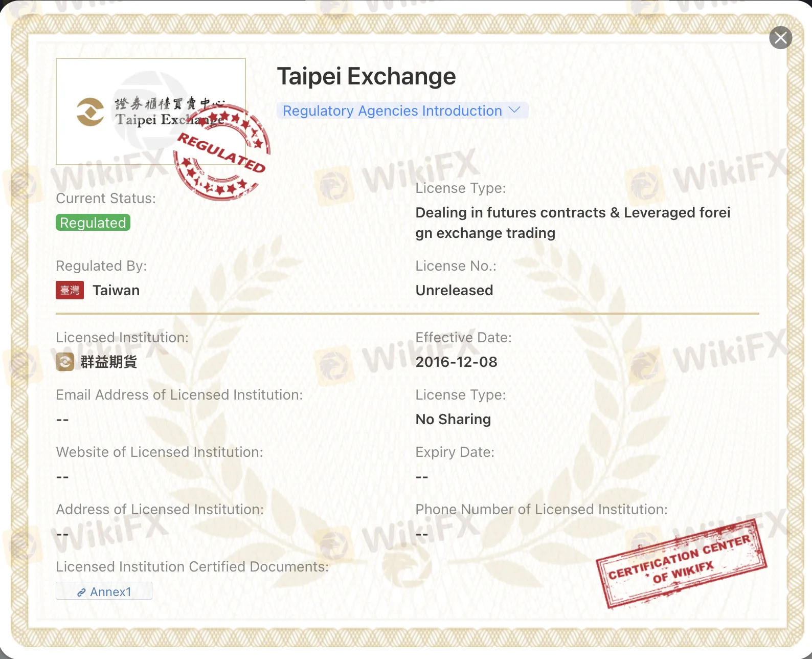This screenshot has width=812, height=659.
Task: Select the Phone Number of Licensed Institution label
Action: coord(542,509)
